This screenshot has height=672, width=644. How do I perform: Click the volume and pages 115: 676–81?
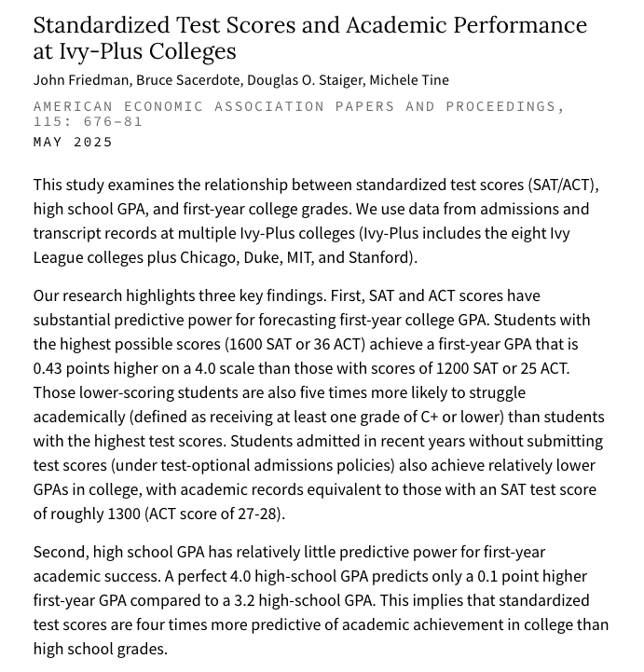point(88,122)
